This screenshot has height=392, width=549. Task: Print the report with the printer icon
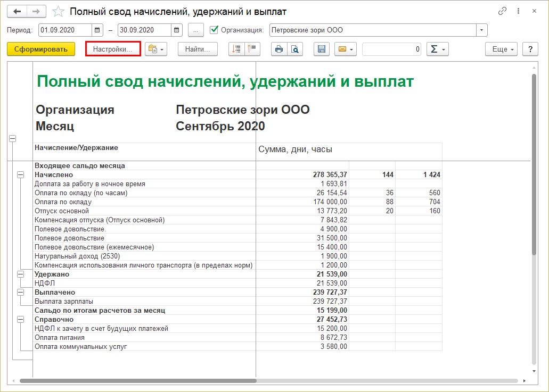pyautogui.click(x=279, y=49)
